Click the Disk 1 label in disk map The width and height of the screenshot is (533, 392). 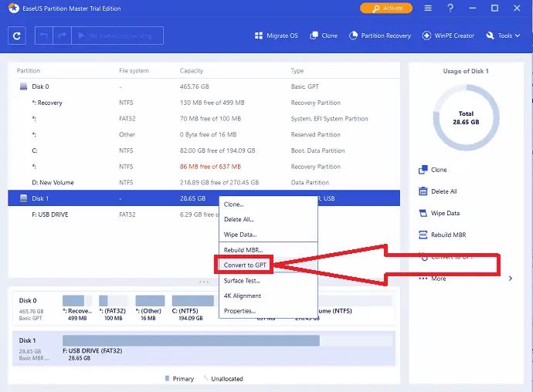point(27,340)
